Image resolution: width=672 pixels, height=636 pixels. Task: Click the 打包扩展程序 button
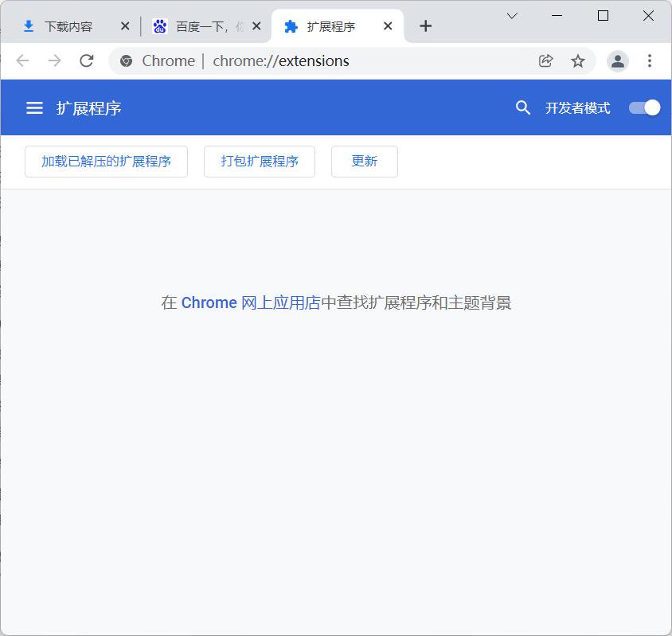[260, 162]
